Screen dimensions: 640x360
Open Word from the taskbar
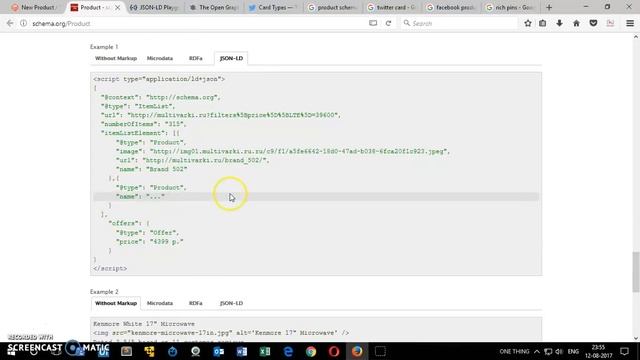click(242, 351)
